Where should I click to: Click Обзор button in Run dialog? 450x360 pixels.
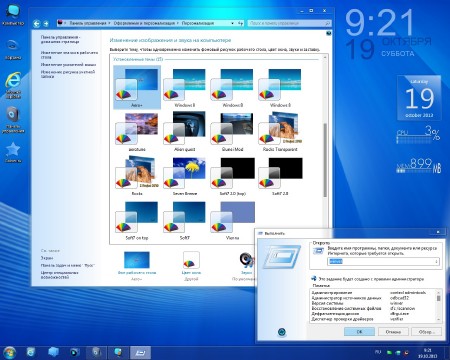coord(426,332)
